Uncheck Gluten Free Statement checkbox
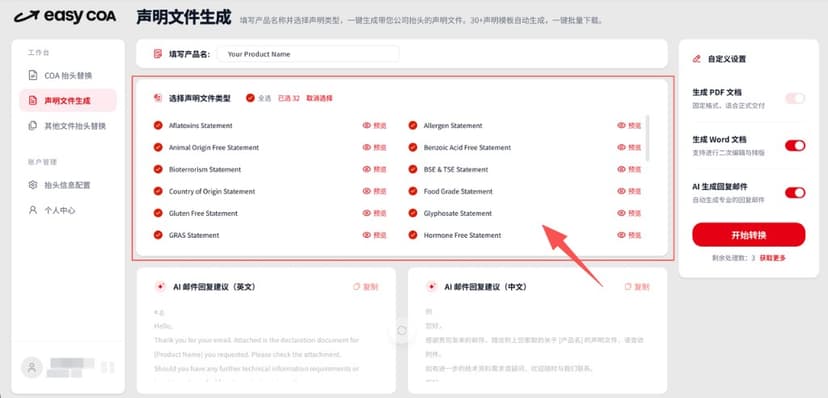Screen dimensions: 828x398 pyautogui.click(x=157, y=213)
